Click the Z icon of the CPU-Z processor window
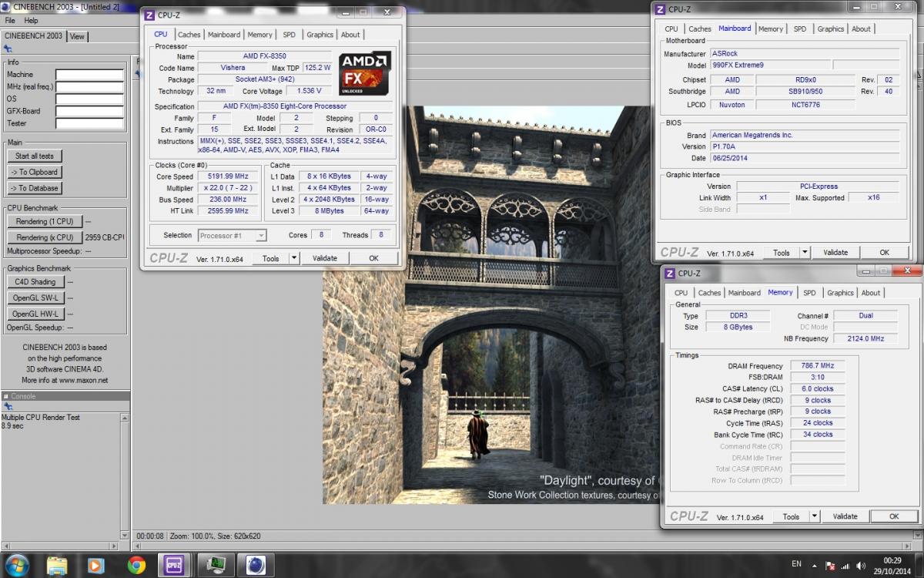924x578 pixels. coord(149,14)
